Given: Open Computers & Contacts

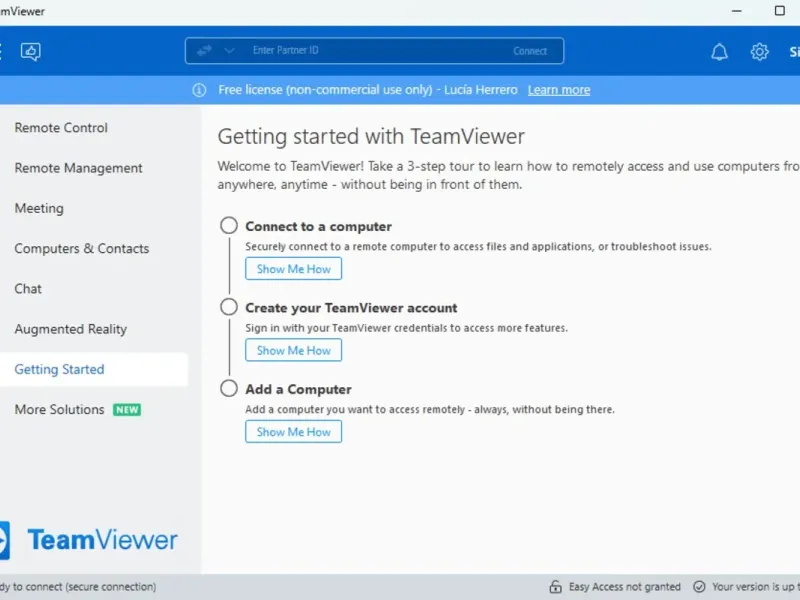Looking at the screenshot, I should (x=82, y=248).
